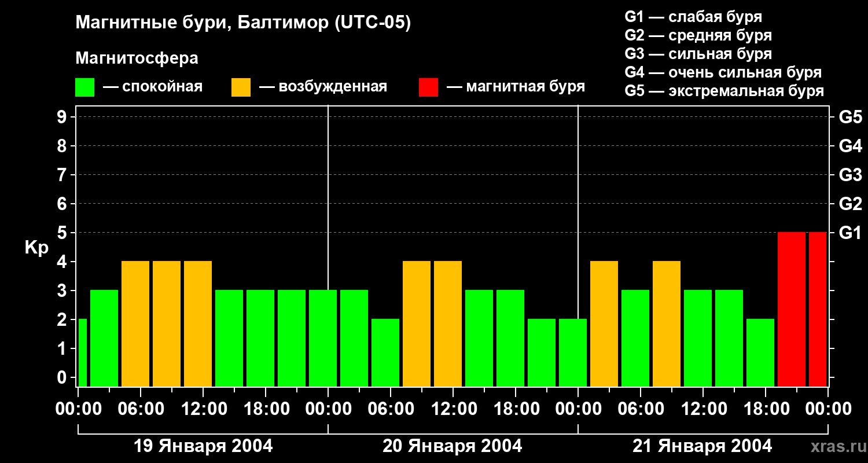This screenshot has width=868, height=463.
Task: Click the Kp axis label
Action: pos(36,248)
